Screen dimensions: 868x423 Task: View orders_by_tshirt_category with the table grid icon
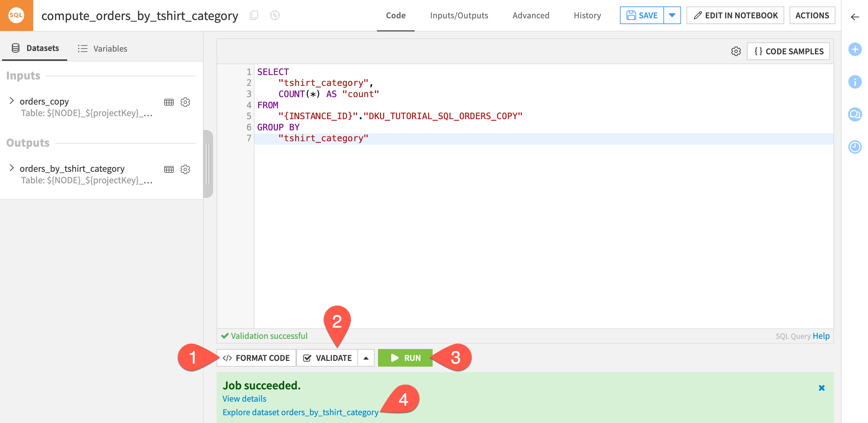tap(169, 169)
